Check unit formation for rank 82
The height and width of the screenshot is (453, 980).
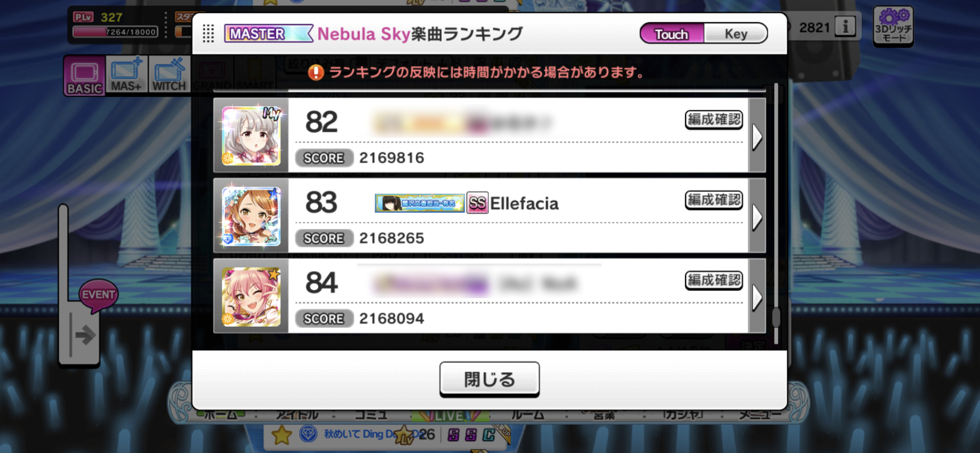(x=714, y=120)
